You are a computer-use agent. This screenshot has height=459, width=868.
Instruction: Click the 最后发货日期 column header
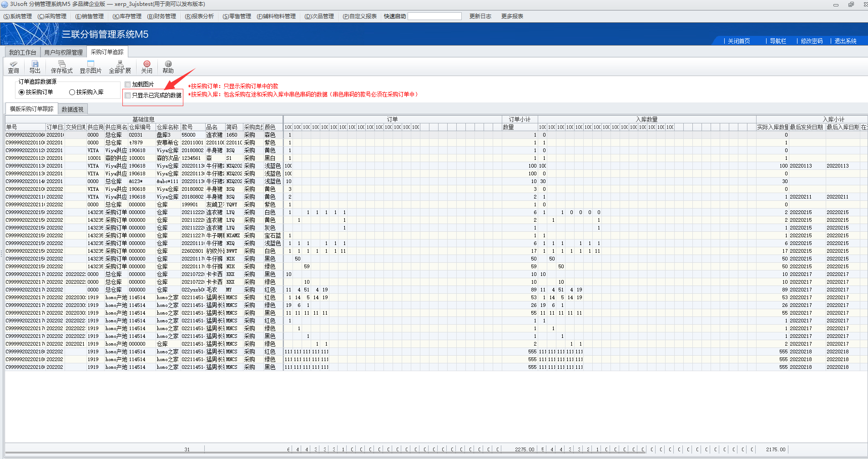click(x=807, y=127)
